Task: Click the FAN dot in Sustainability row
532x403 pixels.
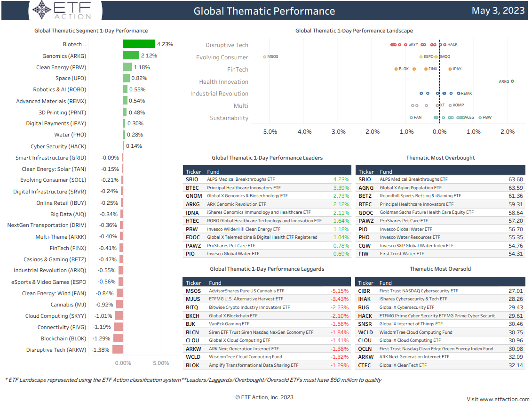Action: 411,118
